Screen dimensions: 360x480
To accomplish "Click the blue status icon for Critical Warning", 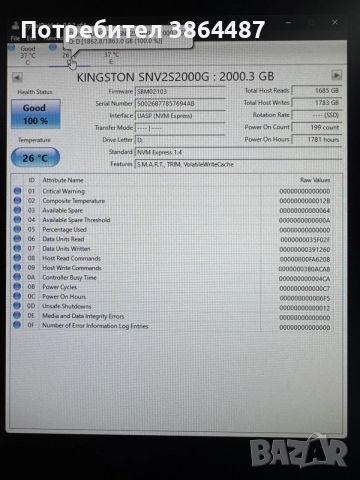I will click(17, 191).
